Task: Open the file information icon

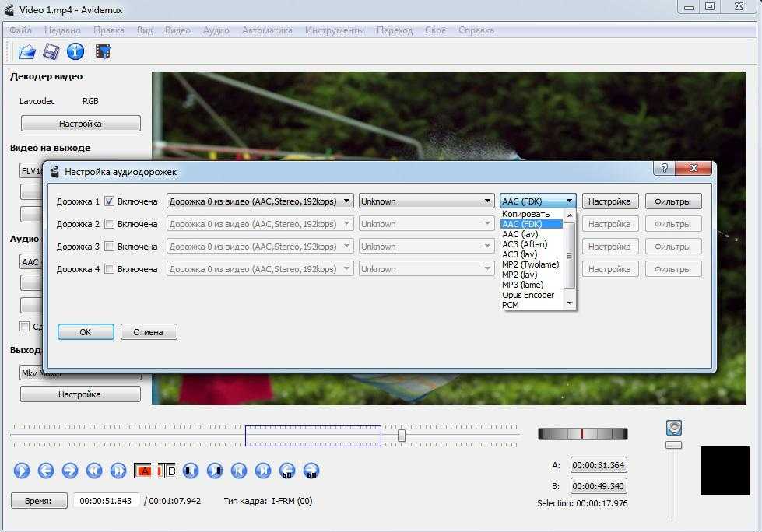Action: click(x=75, y=52)
